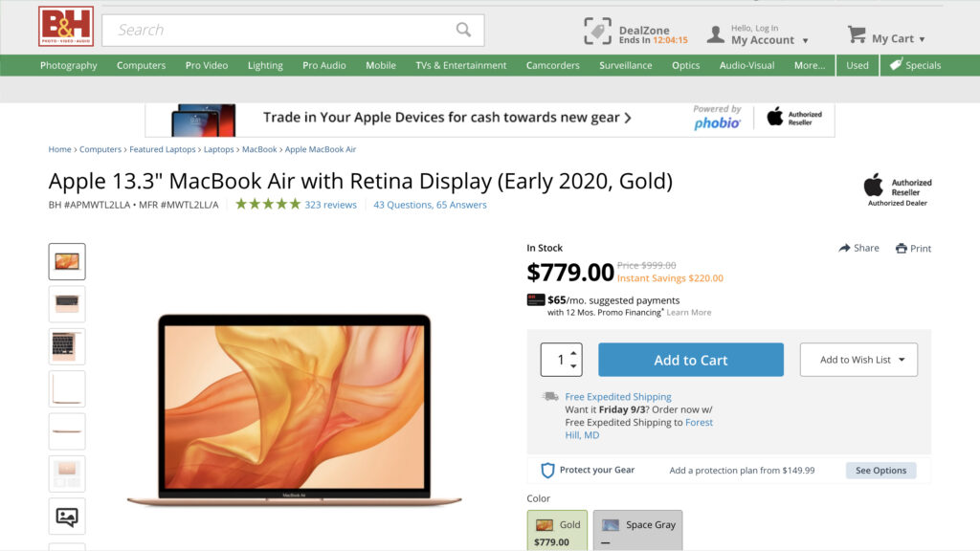Image resolution: width=980 pixels, height=551 pixels.
Task: Open the 323 reviews link
Action: point(330,205)
